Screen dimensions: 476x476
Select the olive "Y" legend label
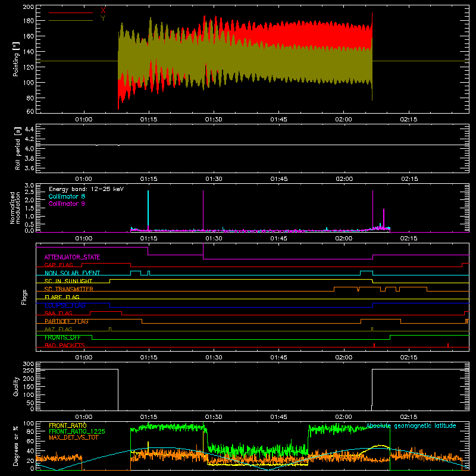click(103, 18)
